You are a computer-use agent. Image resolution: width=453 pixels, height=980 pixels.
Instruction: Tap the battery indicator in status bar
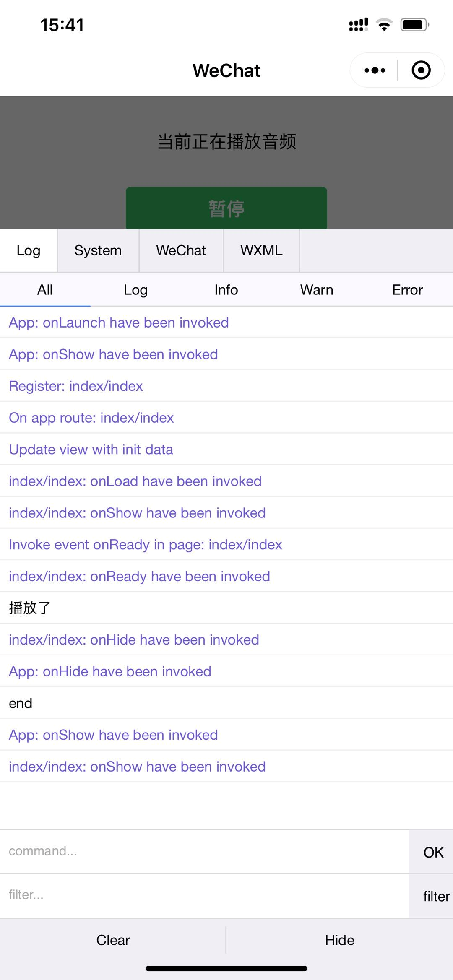(x=415, y=25)
